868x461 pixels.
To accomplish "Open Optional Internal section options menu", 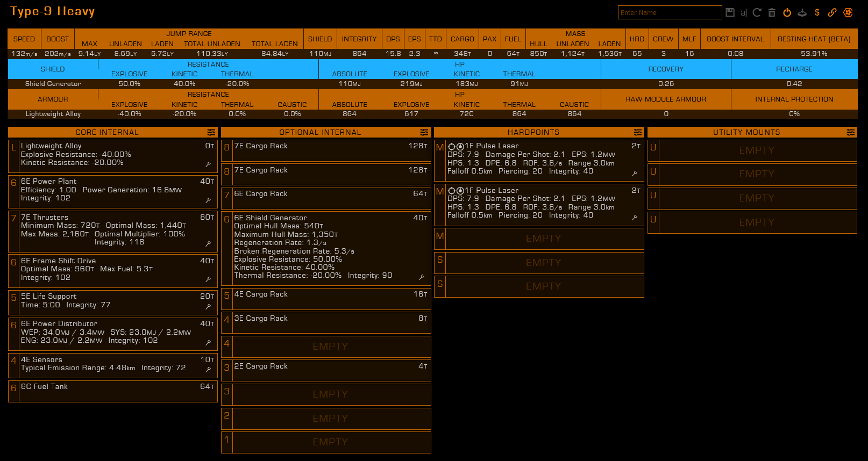I will click(424, 132).
